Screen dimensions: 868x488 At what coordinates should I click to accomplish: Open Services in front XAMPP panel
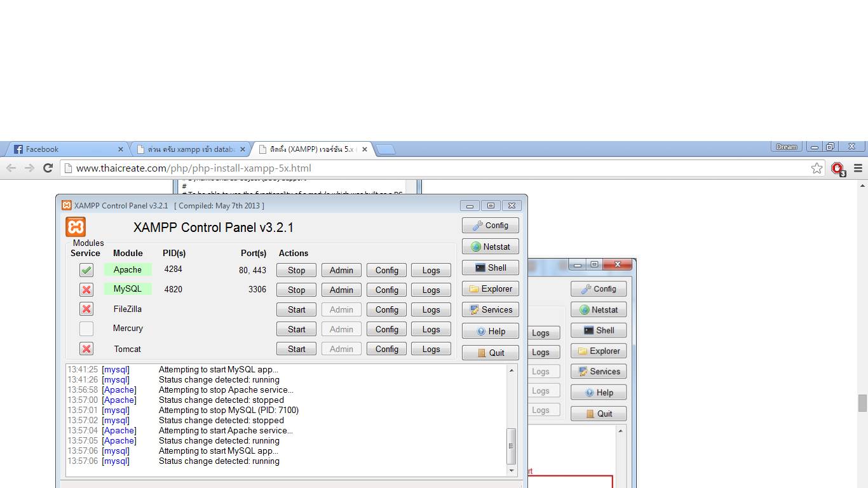491,309
